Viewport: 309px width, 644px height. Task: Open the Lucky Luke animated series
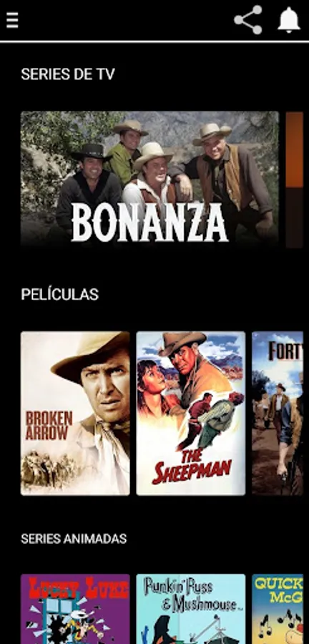(75, 609)
